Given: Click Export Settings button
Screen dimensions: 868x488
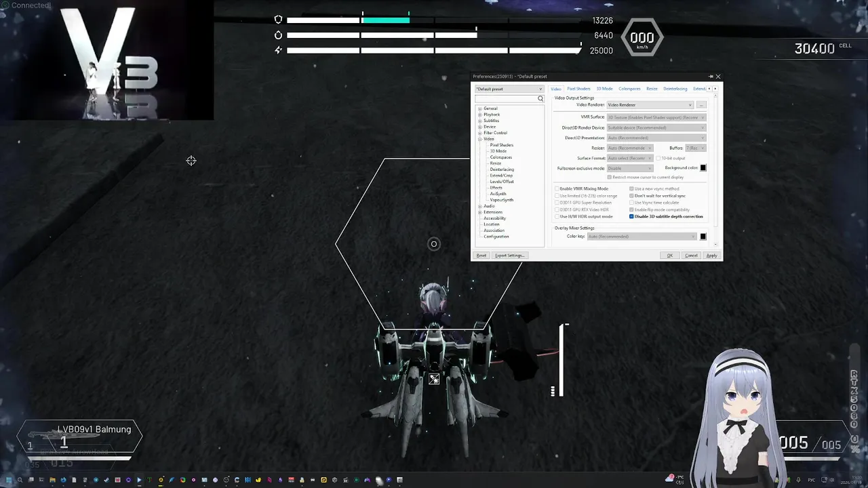Looking at the screenshot, I should point(510,256).
